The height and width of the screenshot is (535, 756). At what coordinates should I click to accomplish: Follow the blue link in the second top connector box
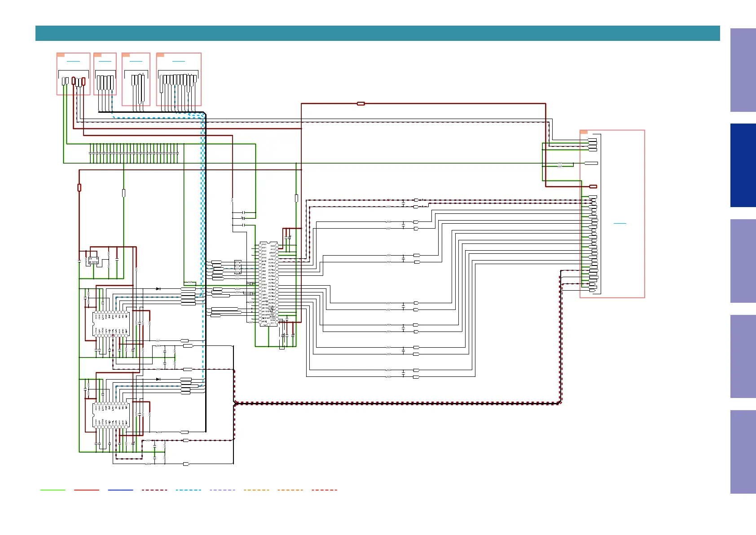coord(105,61)
